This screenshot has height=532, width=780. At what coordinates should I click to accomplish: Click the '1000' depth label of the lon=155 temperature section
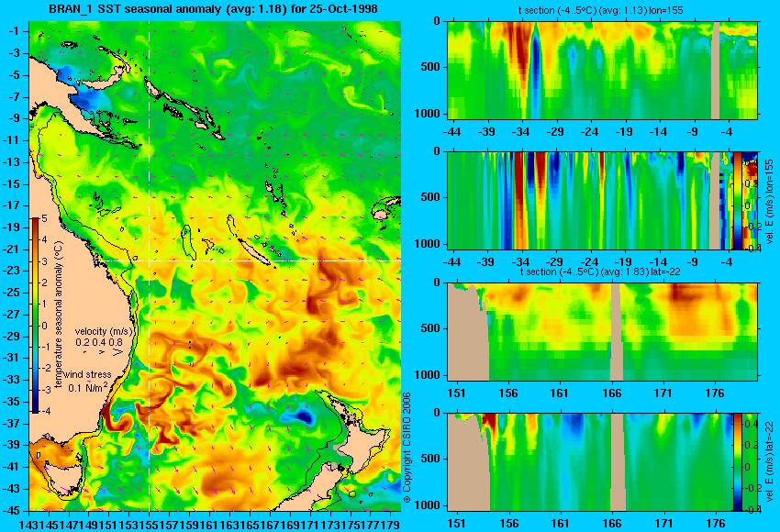pos(428,114)
